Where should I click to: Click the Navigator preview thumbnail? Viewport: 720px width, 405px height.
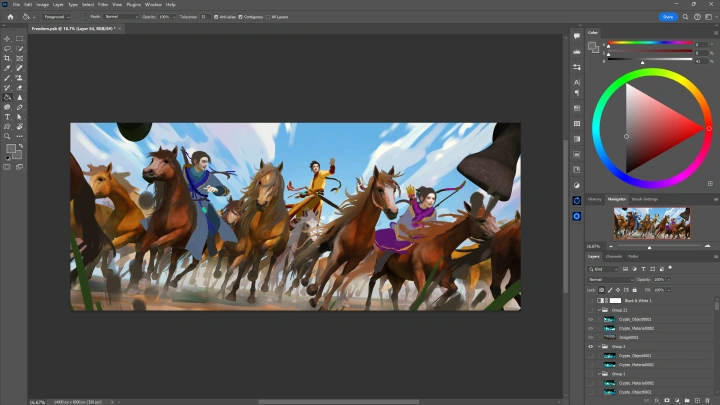coord(652,224)
